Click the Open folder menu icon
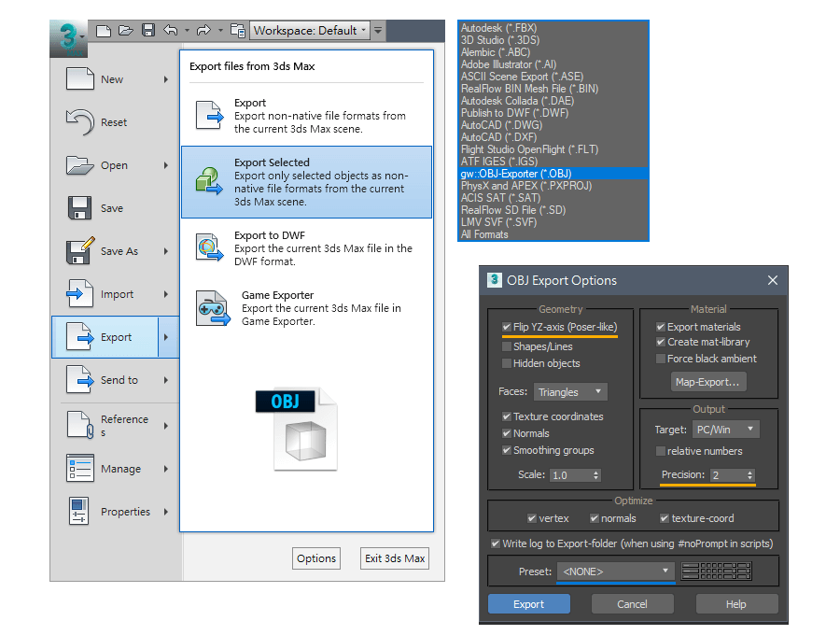This screenshot has height=635, width=840. pyautogui.click(x=80, y=165)
